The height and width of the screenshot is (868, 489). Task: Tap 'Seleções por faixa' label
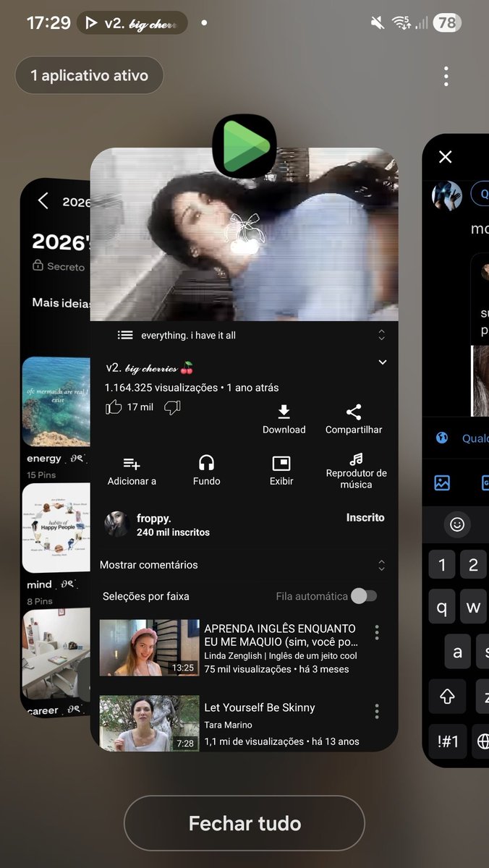[145, 597]
